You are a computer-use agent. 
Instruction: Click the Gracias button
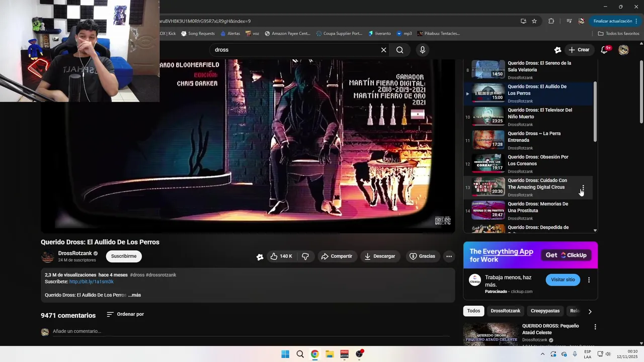coord(422,256)
